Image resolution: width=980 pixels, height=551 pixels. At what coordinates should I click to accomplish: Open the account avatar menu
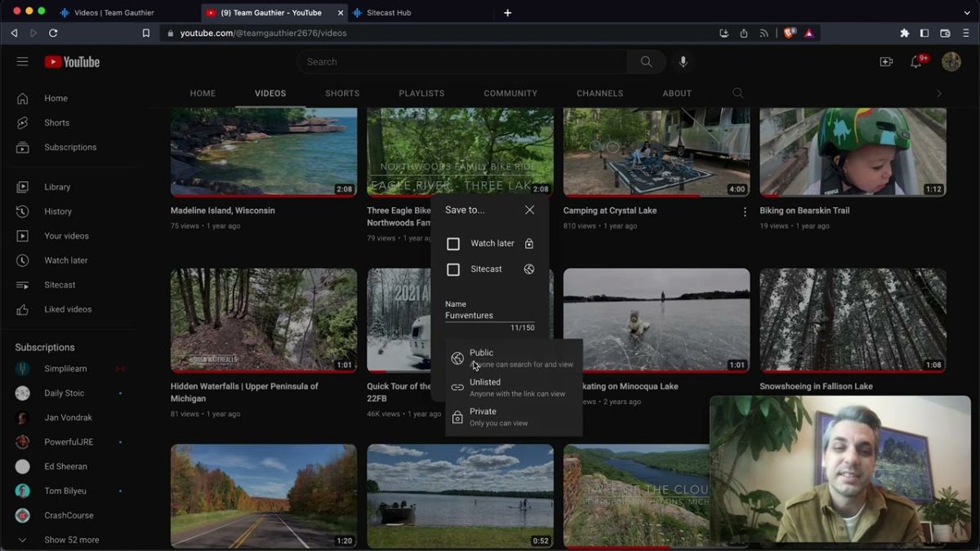[x=951, y=62]
